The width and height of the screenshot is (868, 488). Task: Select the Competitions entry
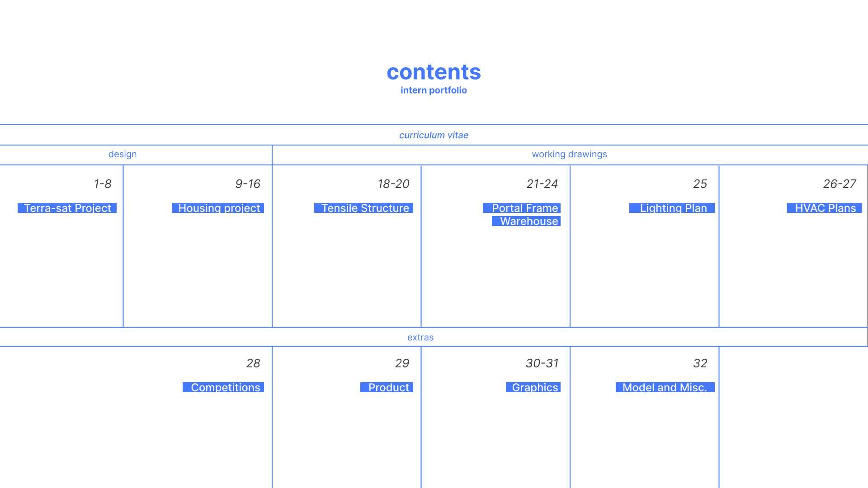[224, 387]
